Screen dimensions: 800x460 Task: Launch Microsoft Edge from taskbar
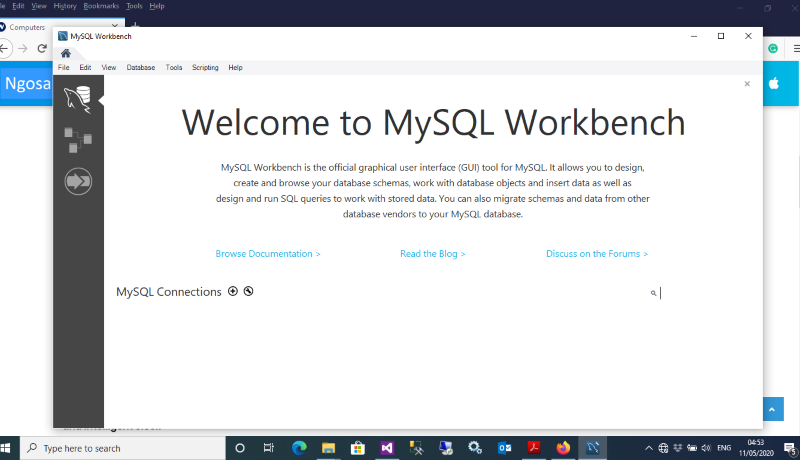[x=299, y=448]
